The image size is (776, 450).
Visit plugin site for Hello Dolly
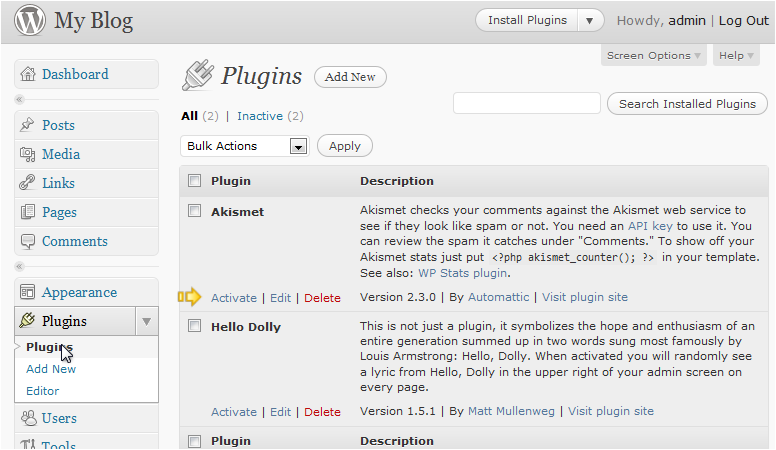pos(611,411)
